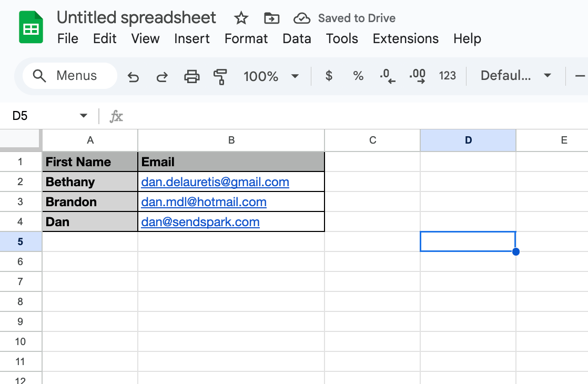The image size is (588, 384).
Task: Click the Undo arrow icon
Action: point(133,76)
